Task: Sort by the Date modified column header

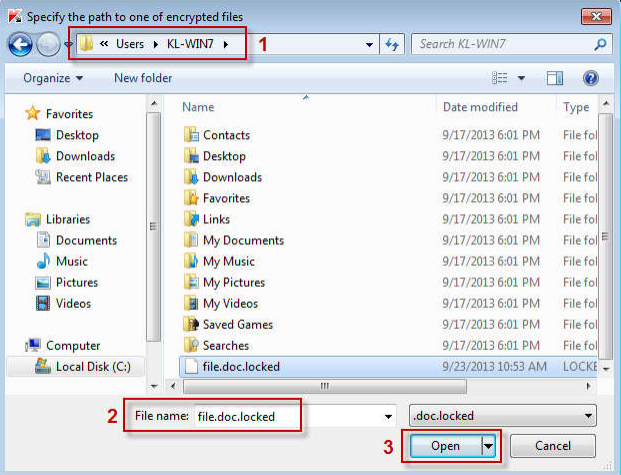Action: pyautogui.click(x=481, y=107)
